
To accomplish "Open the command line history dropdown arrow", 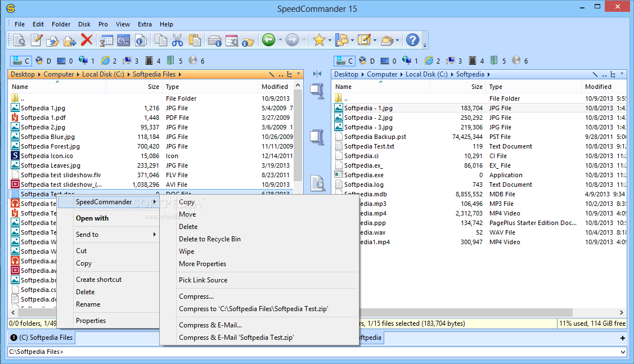I will click(622, 352).
